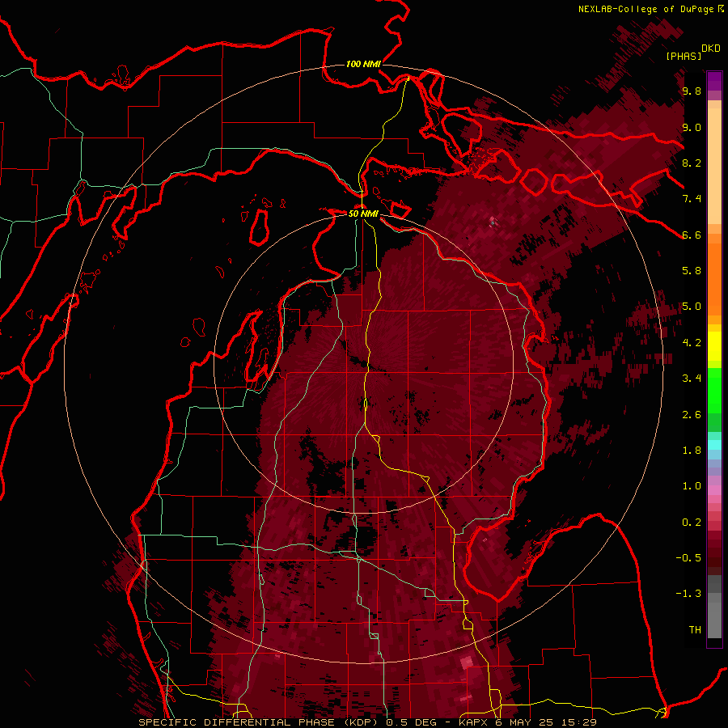Click the purple swatch atop the color bar
Screen dimensions: 728x728
coord(714,81)
